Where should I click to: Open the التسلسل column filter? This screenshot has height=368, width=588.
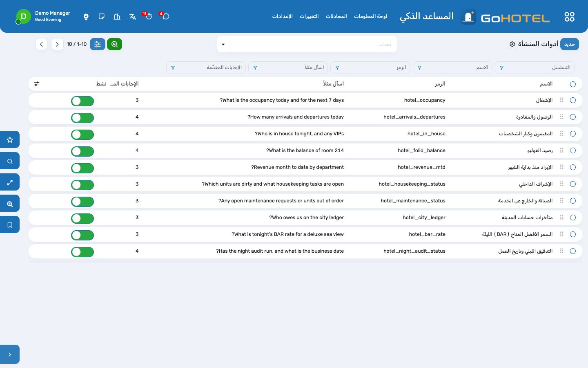point(501,68)
